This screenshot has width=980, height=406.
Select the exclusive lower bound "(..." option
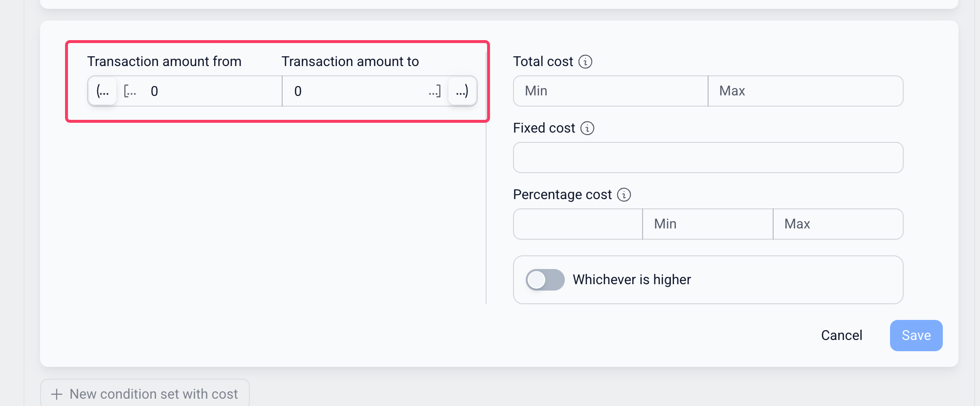[x=103, y=91]
